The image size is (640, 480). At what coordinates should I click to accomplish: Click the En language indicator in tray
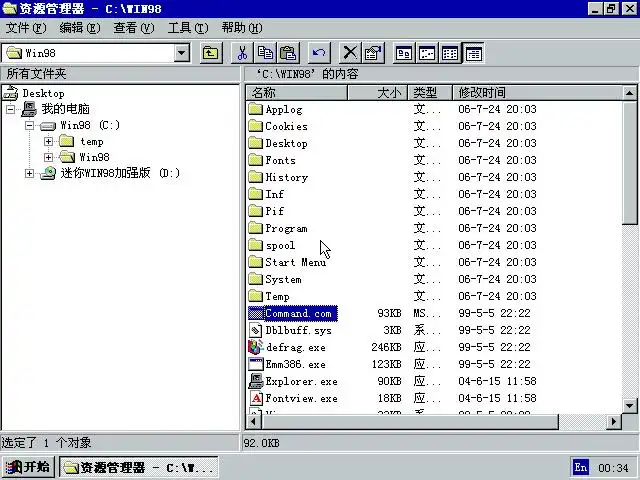[580, 467]
